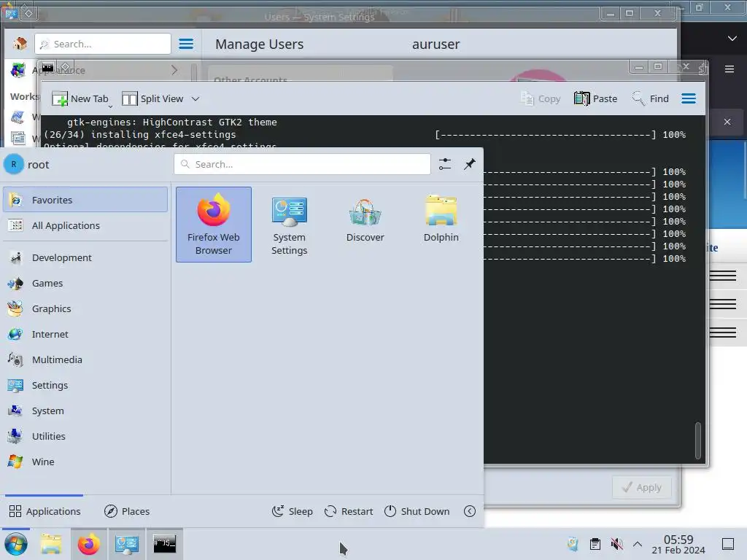Open New Tab in Konsole
The image size is (747, 560).
coord(80,98)
